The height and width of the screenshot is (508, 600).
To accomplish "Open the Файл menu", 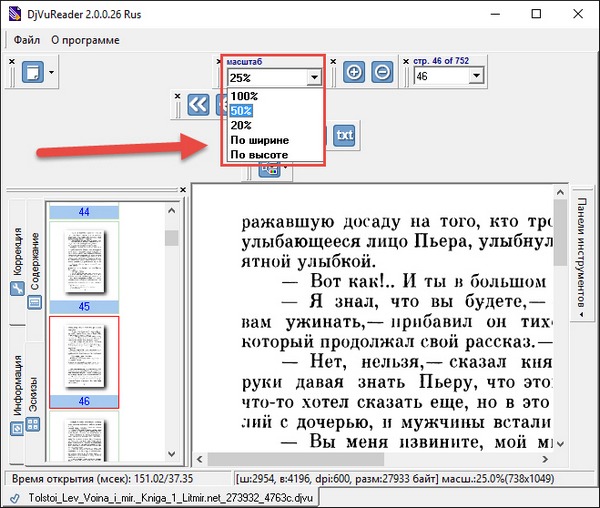I will 27,40.
